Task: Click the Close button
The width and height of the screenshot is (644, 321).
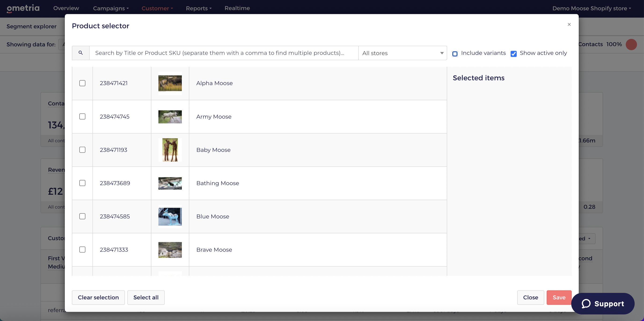Action: 531,298
